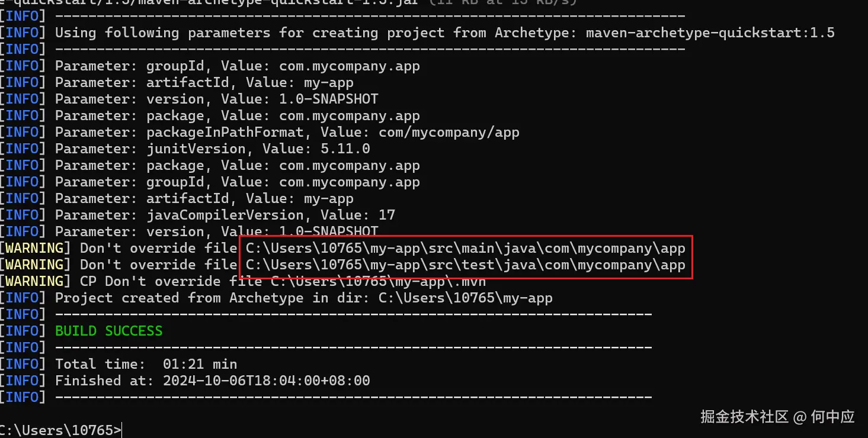Select the packageInPathFormat value com/mycompany/app
Image resolution: width=868 pixels, height=438 pixels.
click(449, 132)
